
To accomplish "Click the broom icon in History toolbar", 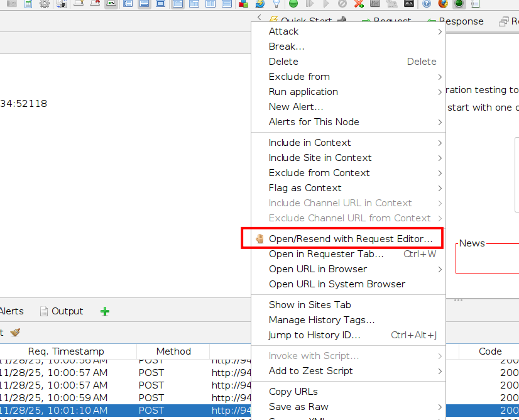I will [15, 332].
